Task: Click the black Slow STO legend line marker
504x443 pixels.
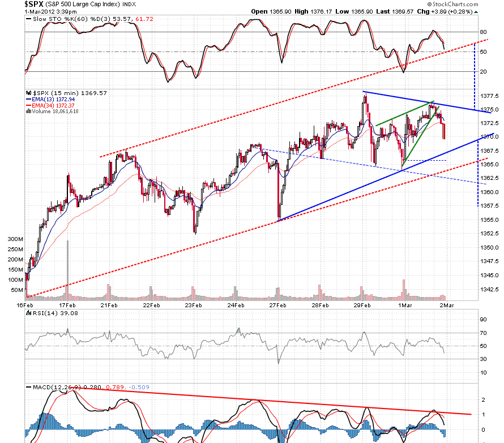Action: (x=29, y=19)
